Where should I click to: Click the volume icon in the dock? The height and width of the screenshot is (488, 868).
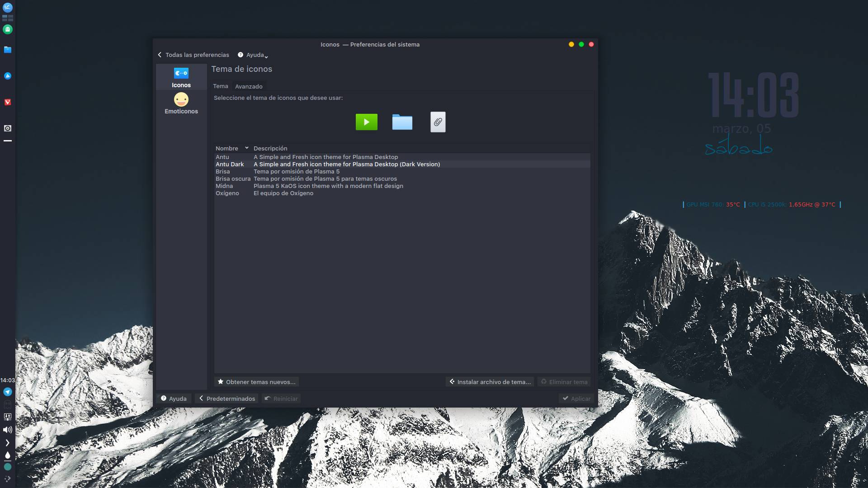point(7,430)
